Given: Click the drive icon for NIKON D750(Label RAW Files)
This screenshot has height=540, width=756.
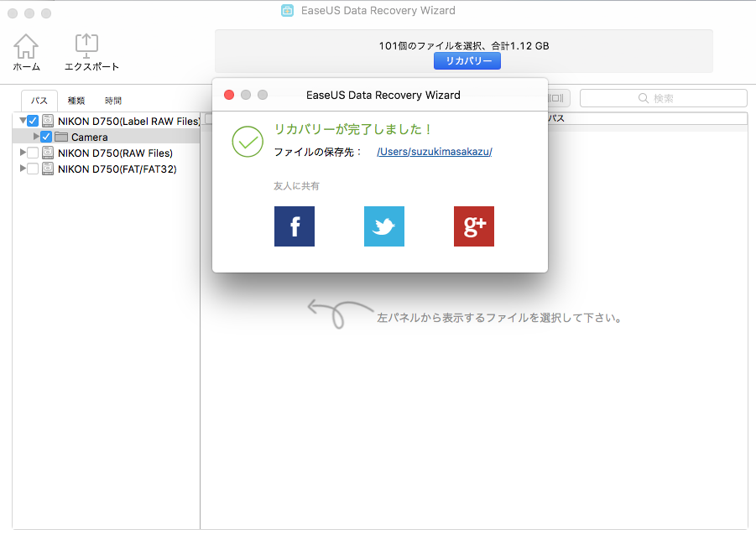Looking at the screenshot, I should click(x=48, y=121).
